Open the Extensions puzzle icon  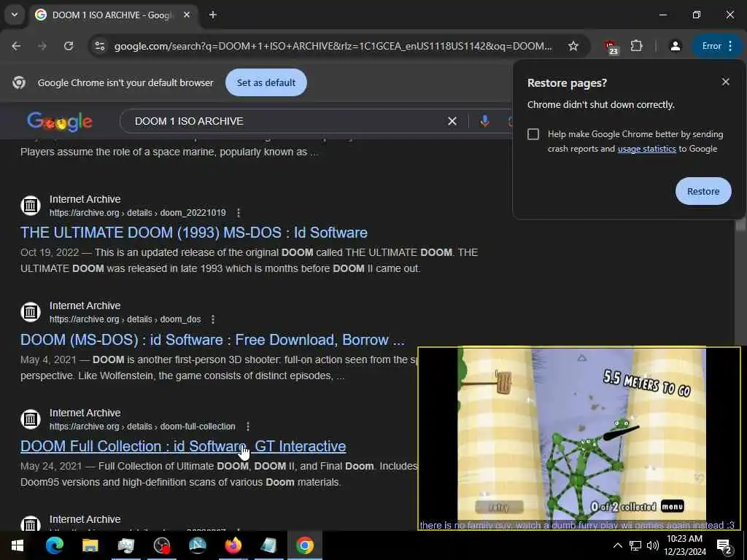[636, 46]
